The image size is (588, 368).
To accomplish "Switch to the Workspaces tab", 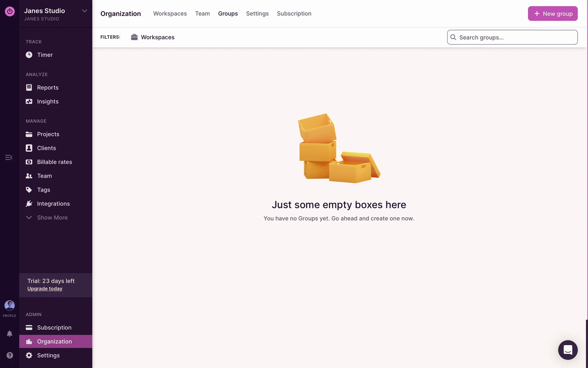I will (170, 13).
